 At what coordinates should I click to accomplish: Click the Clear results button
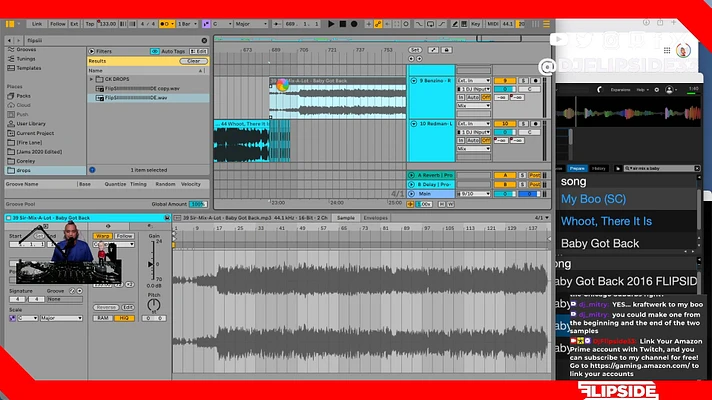[193, 61]
